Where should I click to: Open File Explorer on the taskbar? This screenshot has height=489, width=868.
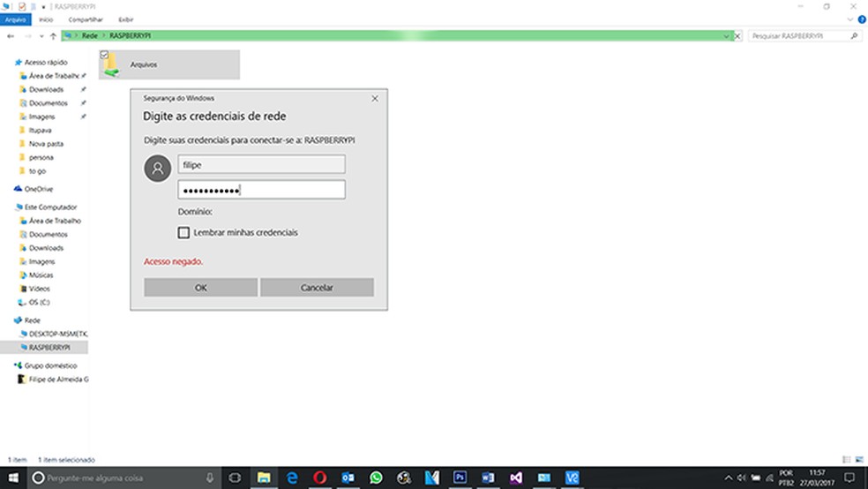[264, 478]
